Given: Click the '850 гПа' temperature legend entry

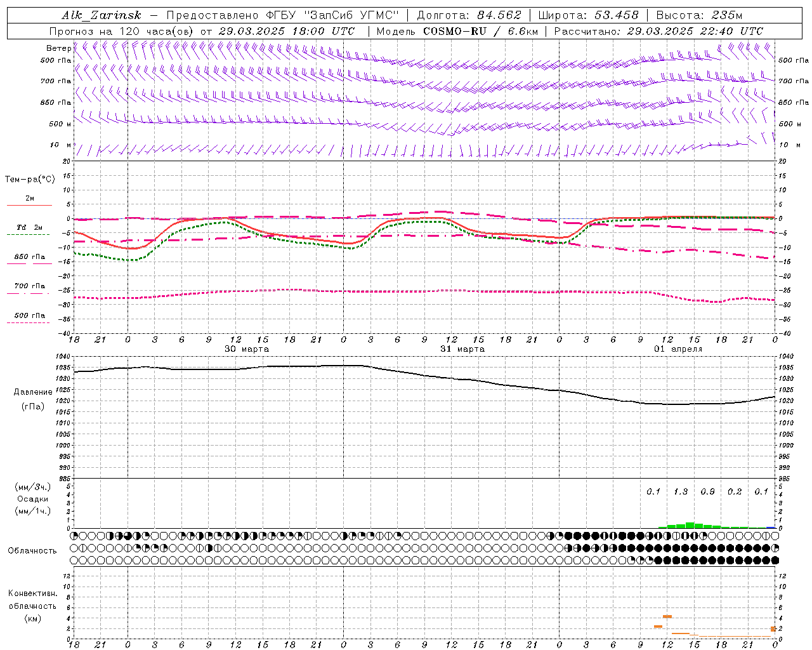Looking at the screenshot, I should click(x=30, y=257).
